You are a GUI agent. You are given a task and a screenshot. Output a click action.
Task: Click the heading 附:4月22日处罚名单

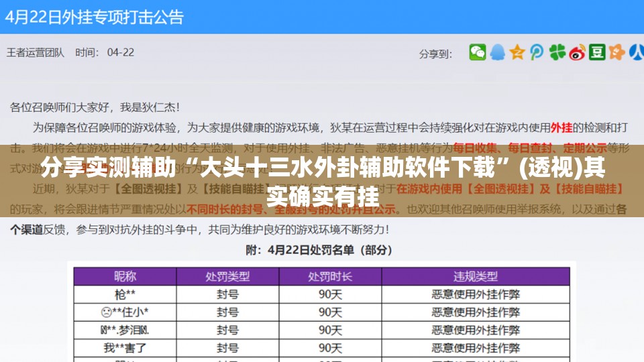click(319, 250)
